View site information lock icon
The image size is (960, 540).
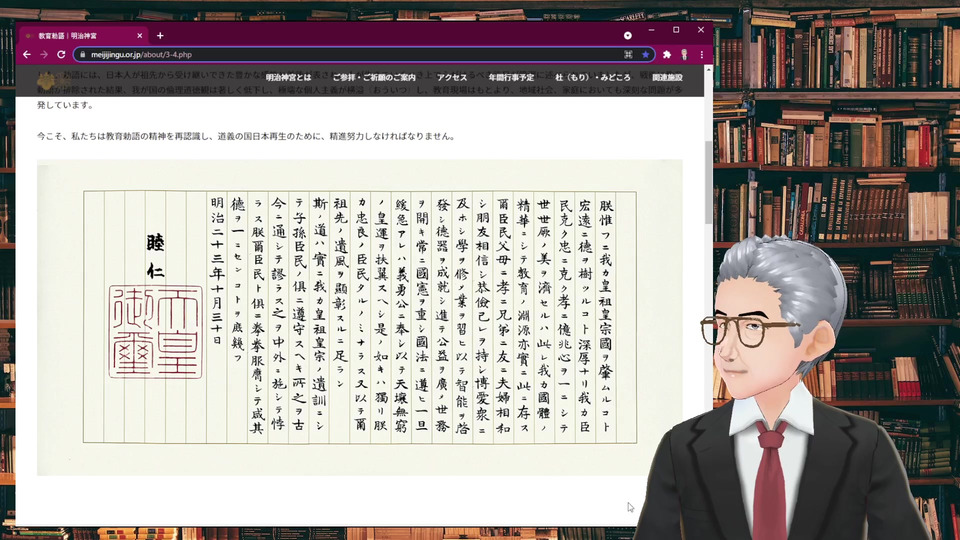point(83,54)
